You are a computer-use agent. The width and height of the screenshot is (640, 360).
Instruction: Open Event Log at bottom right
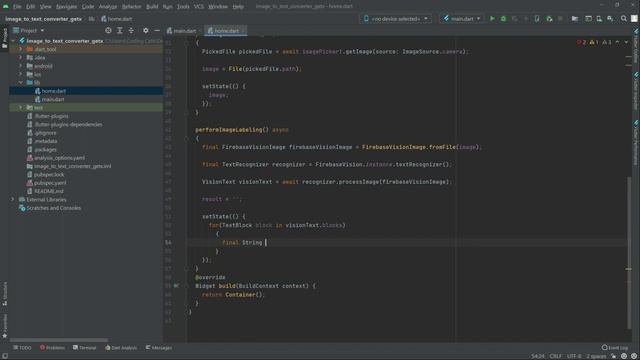615,348
